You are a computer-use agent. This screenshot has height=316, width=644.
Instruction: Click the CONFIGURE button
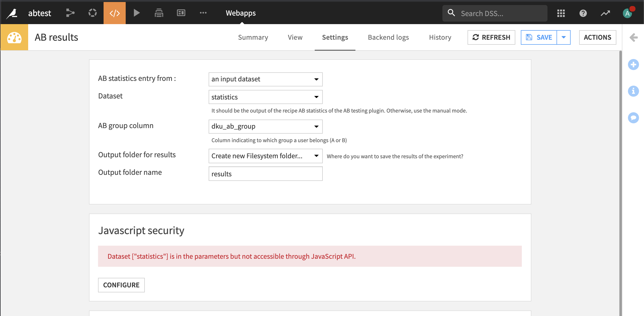[121, 285]
